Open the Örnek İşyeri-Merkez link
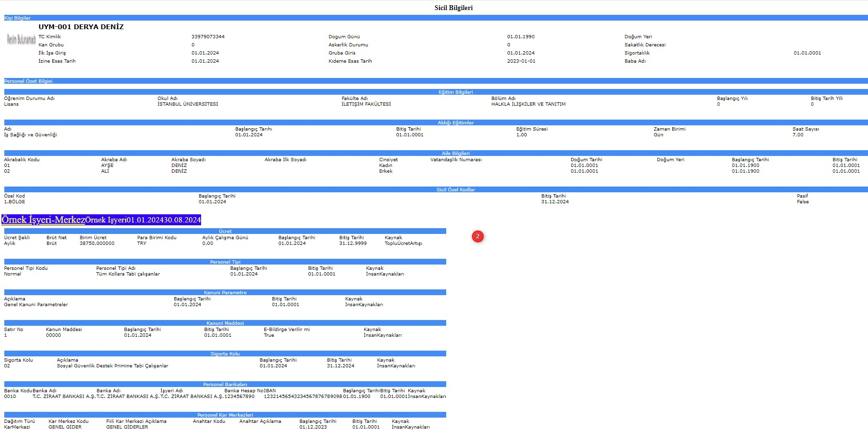This screenshot has width=868, height=431. 43,220
